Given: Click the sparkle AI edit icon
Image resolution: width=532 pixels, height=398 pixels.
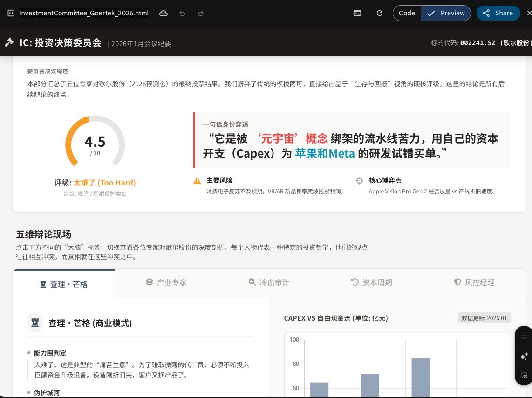Looking at the screenshot, I should tap(524, 356).
